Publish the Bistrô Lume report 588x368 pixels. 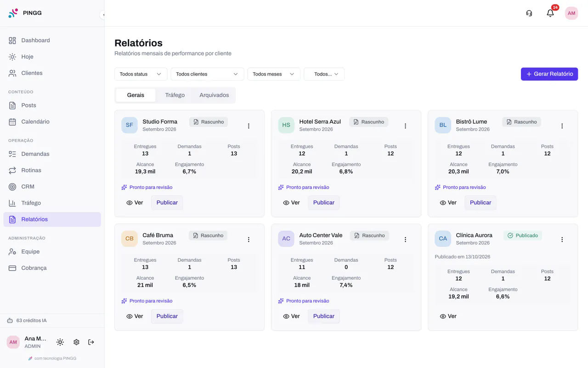(481, 203)
